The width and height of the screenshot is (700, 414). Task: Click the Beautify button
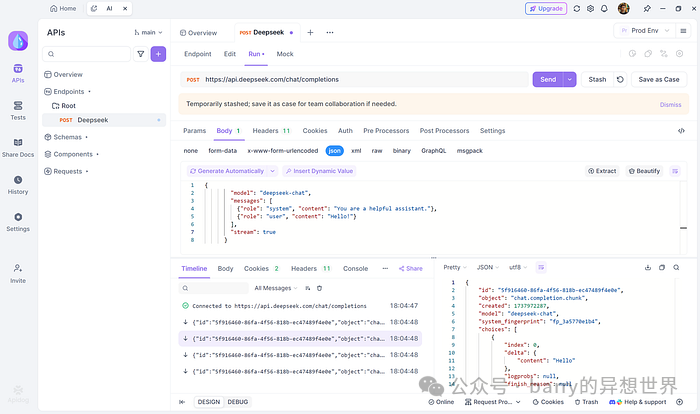tap(644, 171)
